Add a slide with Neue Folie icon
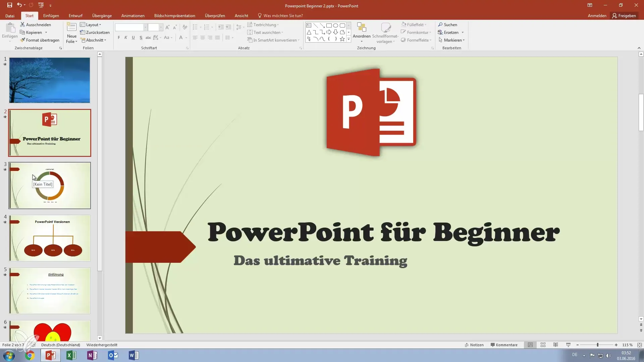The image size is (644, 362). 71,27
